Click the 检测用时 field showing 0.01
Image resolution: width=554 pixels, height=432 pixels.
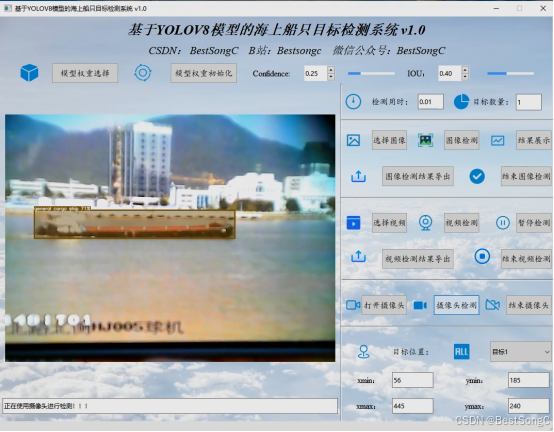click(431, 102)
